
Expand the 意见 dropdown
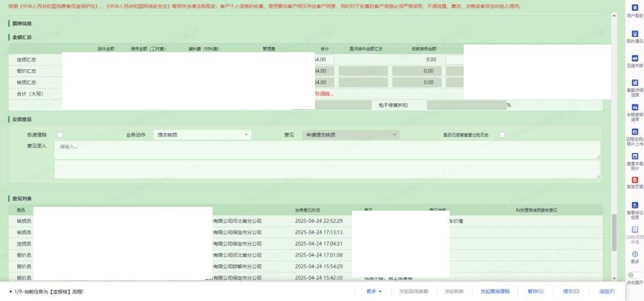tap(350, 135)
